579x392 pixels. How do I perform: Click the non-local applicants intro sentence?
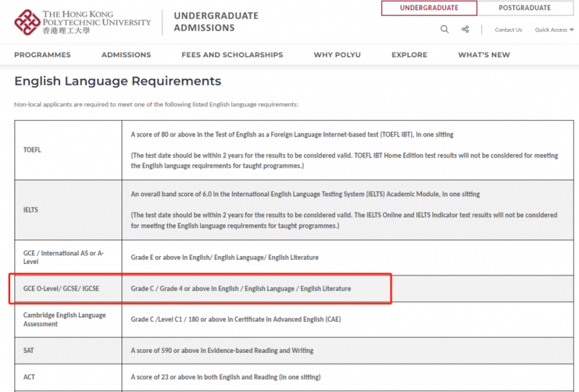pos(156,104)
